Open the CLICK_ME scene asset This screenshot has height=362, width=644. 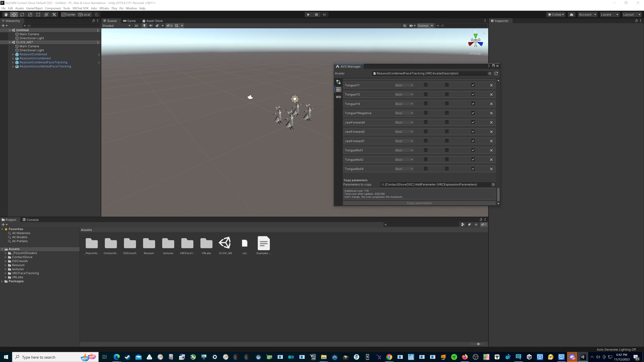point(225,245)
